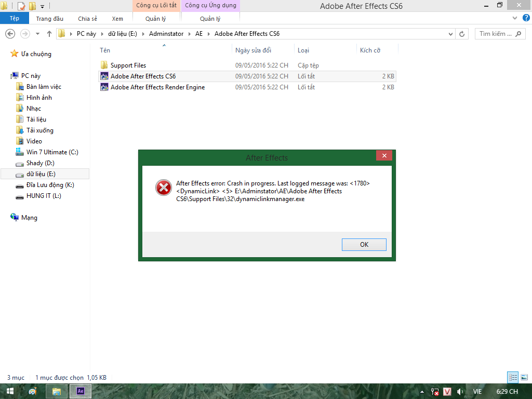Switch to large icons view in status bar

[524, 377]
